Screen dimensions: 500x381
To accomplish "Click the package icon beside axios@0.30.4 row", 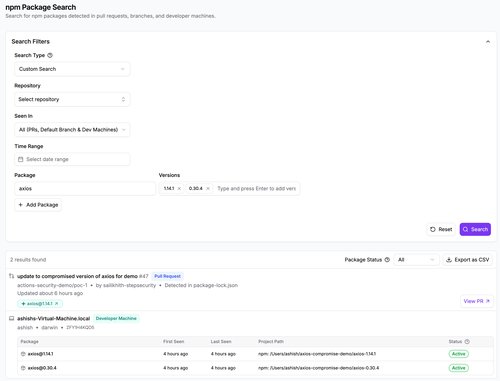I will coord(23,368).
